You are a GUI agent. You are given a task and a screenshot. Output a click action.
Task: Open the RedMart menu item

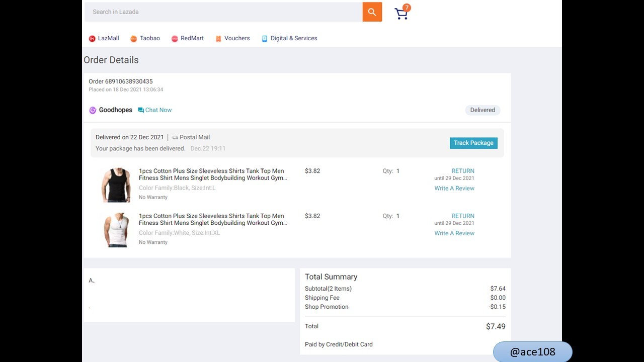tap(192, 38)
